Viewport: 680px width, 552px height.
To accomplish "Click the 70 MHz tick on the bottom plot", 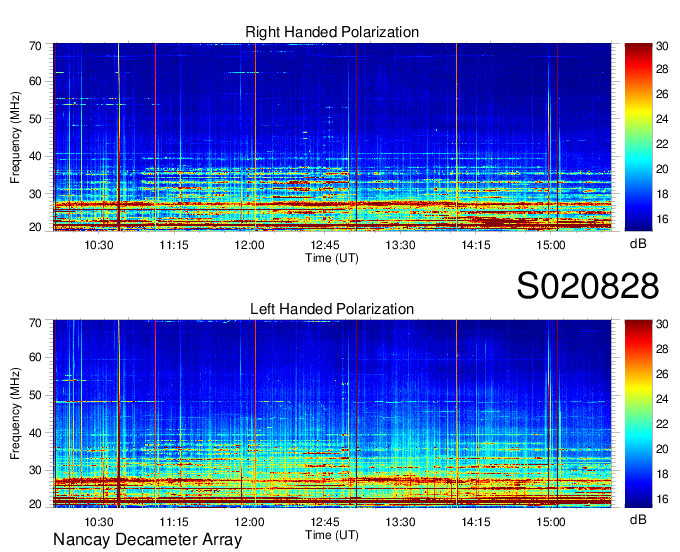I will coord(35,323).
